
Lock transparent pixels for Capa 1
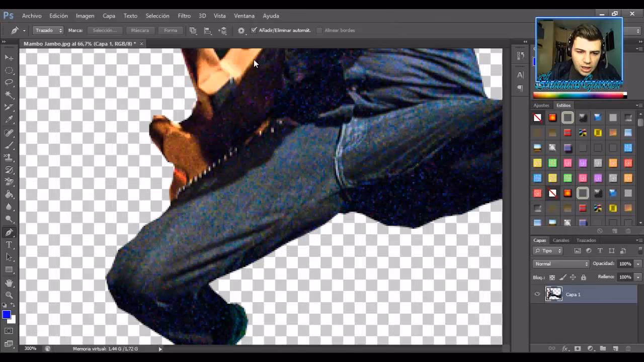pos(551,277)
